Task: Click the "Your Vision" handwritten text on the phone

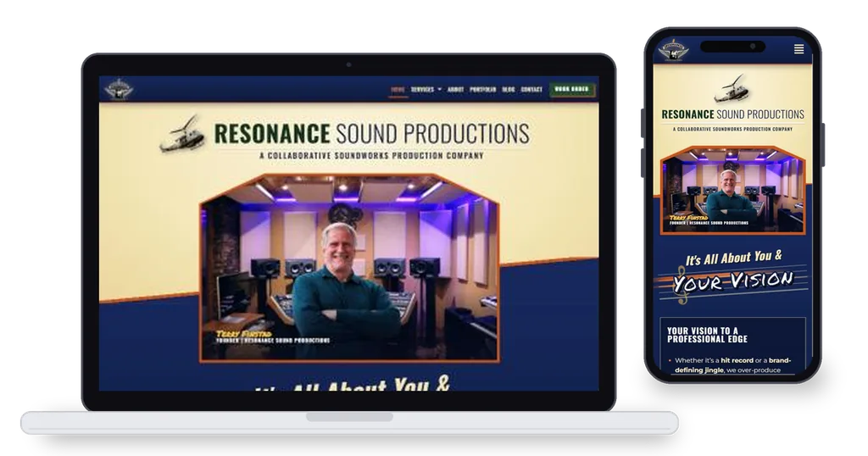Action: coord(734,281)
